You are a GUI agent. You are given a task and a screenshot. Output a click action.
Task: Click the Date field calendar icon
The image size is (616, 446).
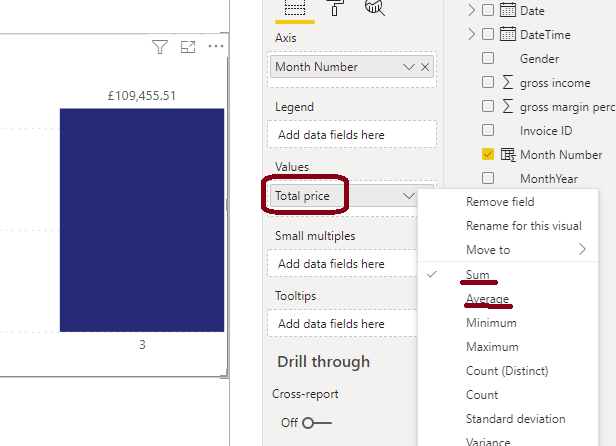click(508, 10)
